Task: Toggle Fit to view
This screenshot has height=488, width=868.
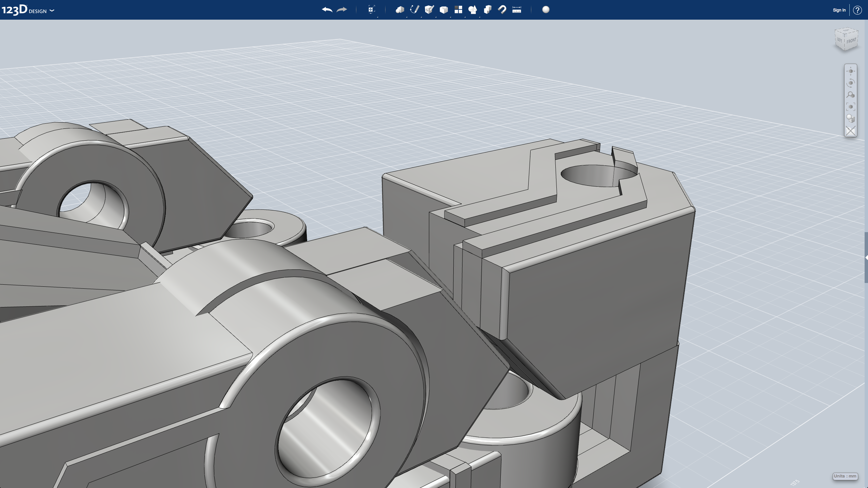Action: (851, 107)
